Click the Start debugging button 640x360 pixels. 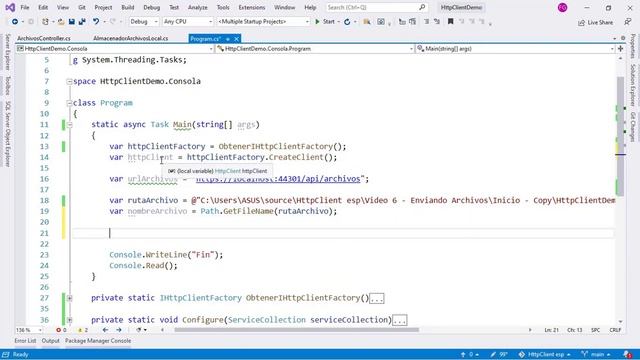(325, 22)
